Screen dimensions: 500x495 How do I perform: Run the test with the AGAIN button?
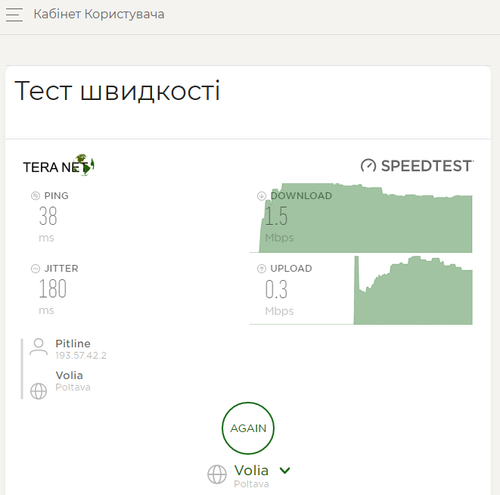coord(248,428)
